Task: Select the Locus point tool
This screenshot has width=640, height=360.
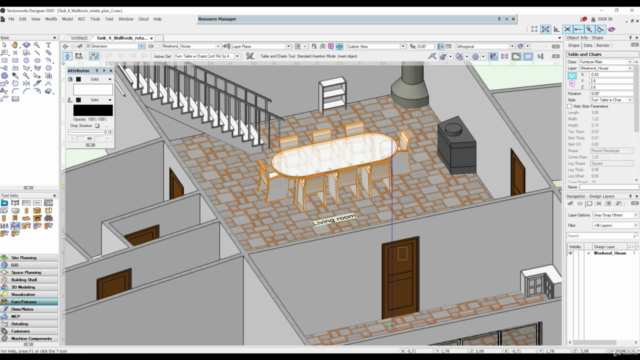Action: point(15,53)
